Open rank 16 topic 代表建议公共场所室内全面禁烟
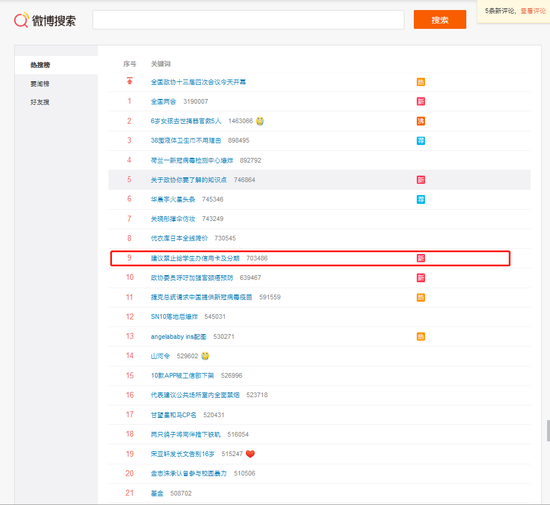 click(x=195, y=395)
